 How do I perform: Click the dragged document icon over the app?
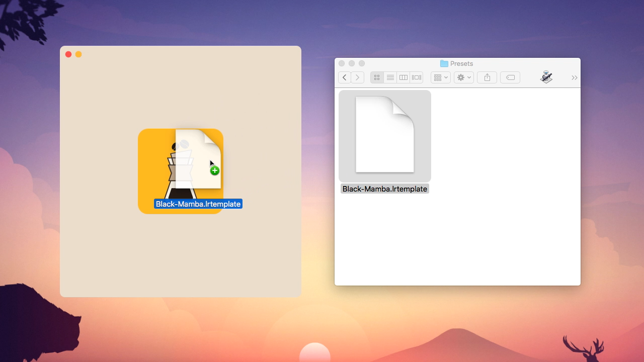[198, 159]
